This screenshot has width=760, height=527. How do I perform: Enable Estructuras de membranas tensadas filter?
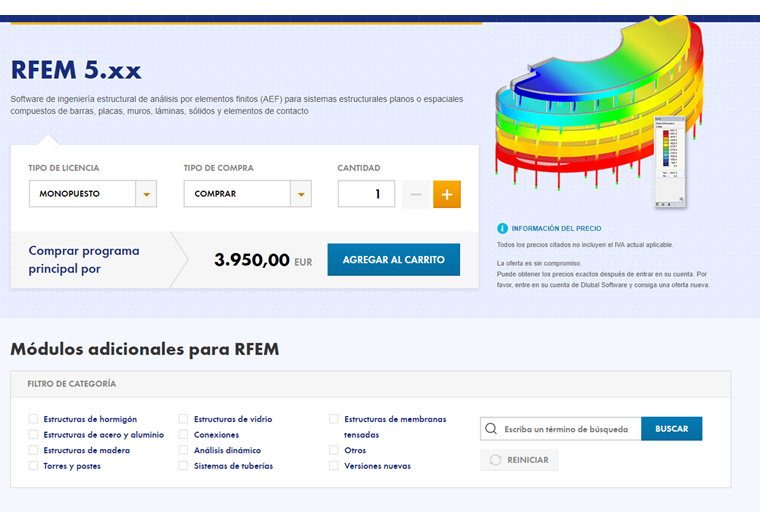[333, 419]
